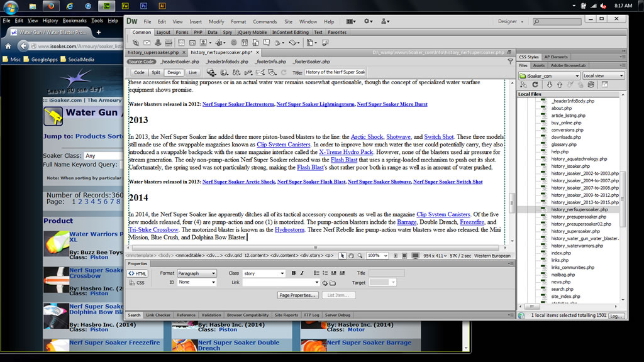Open the Class story dropdown
644x362 pixels.
(264, 273)
